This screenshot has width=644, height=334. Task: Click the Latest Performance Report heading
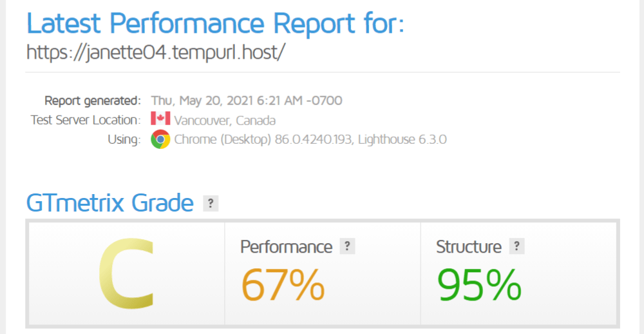click(x=215, y=23)
